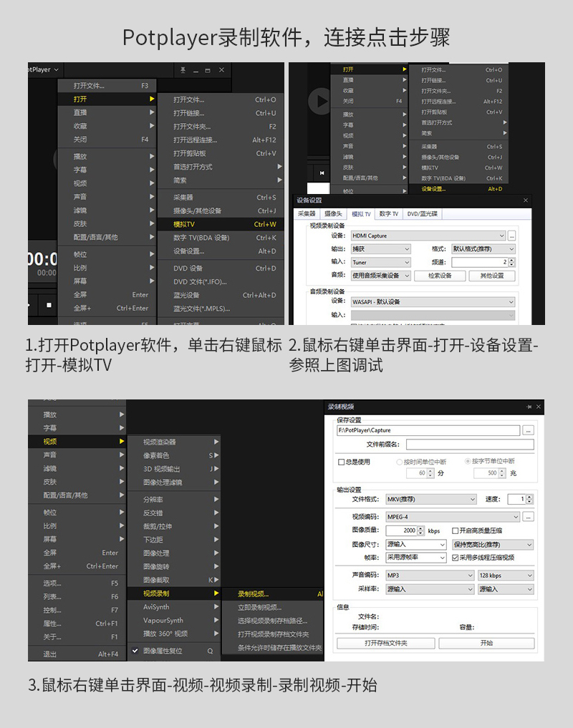Open 分辨率 submenu
The width and height of the screenshot is (573, 728).
click(x=174, y=500)
